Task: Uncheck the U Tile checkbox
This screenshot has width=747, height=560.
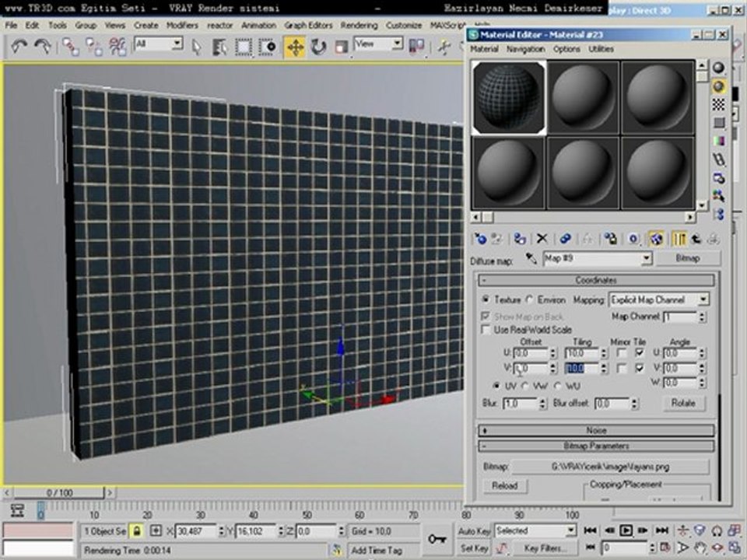Action: coord(640,353)
